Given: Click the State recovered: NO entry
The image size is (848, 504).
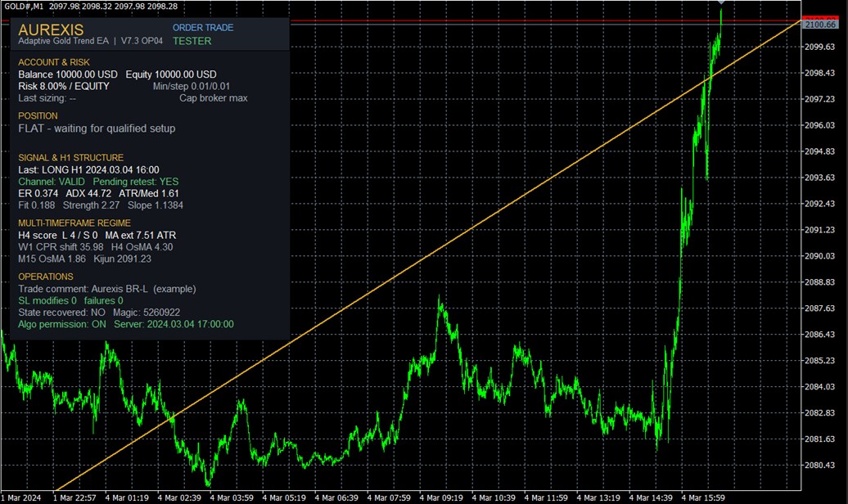Looking at the screenshot, I should click(x=61, y=313).
